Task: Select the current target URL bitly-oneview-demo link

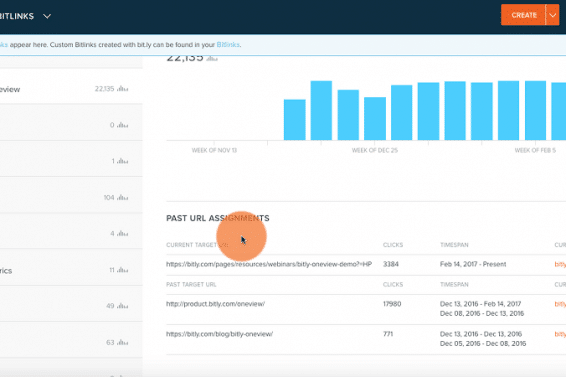Action: tap(269, 264)
